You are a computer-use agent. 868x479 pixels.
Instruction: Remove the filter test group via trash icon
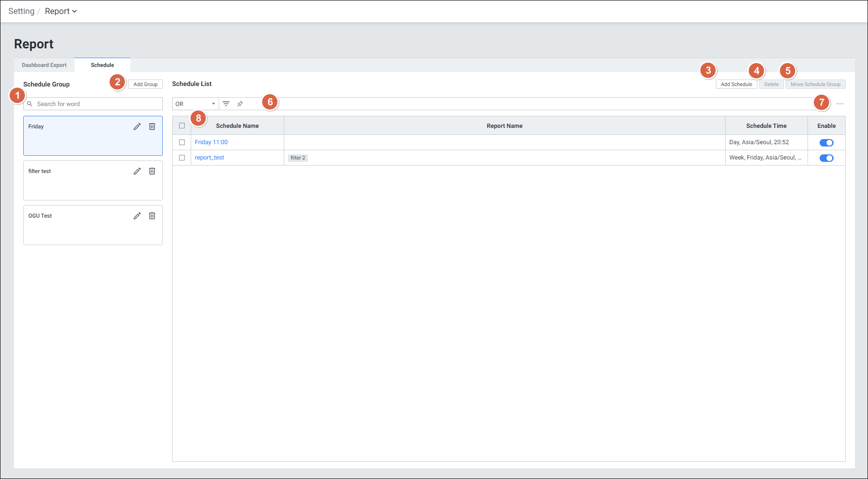(x=152, y=171)
